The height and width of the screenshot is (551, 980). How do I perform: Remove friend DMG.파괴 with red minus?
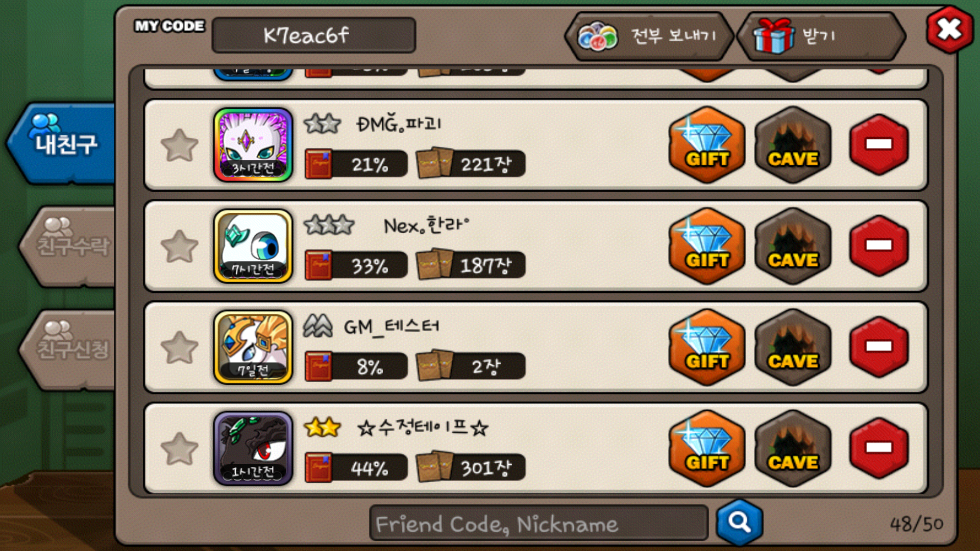click(879, 145)
